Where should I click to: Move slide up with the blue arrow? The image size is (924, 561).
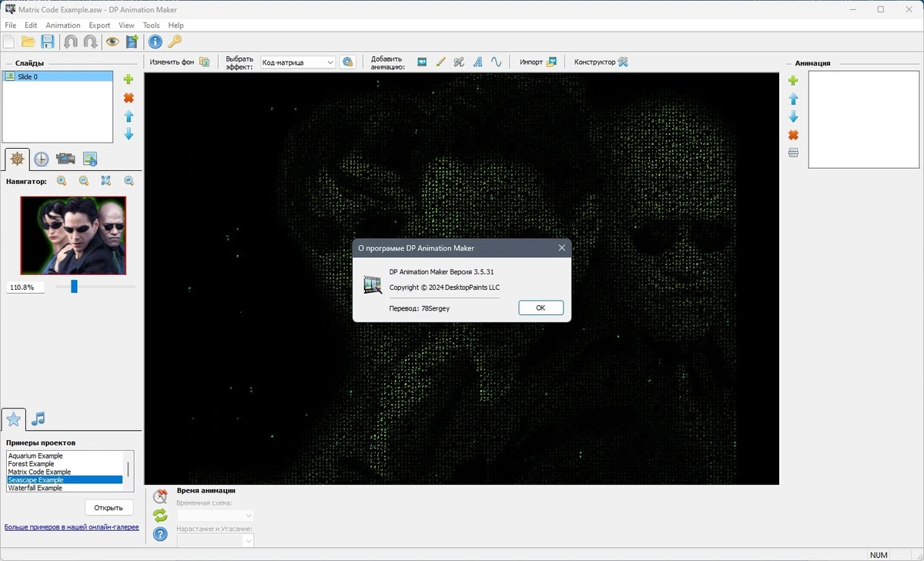129,116
